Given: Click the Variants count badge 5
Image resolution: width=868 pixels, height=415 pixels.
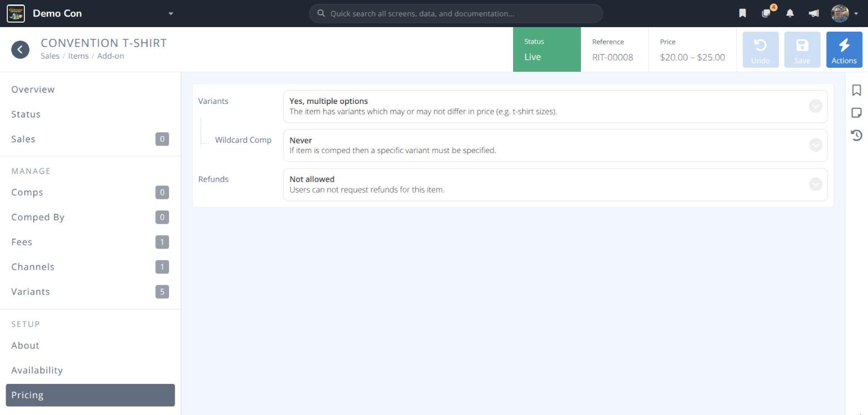Looking at the screenshot, I should click(162, 292).
